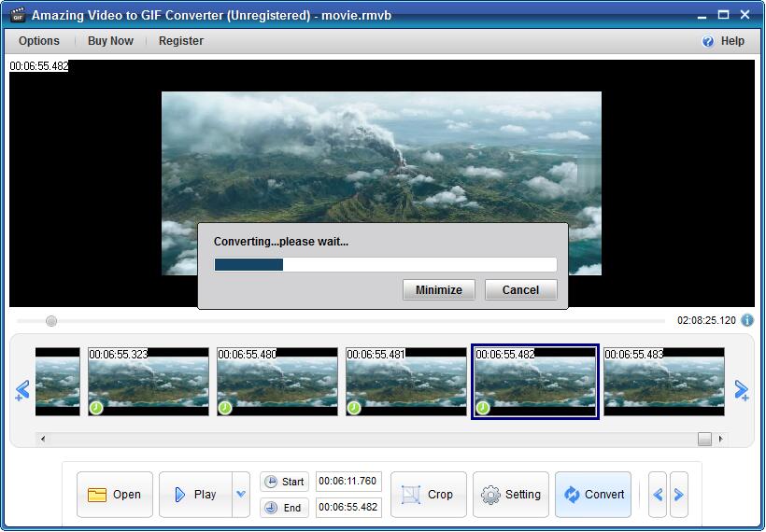Click the previous frame arrow button

pyautogui.click(x=658, y=495)
